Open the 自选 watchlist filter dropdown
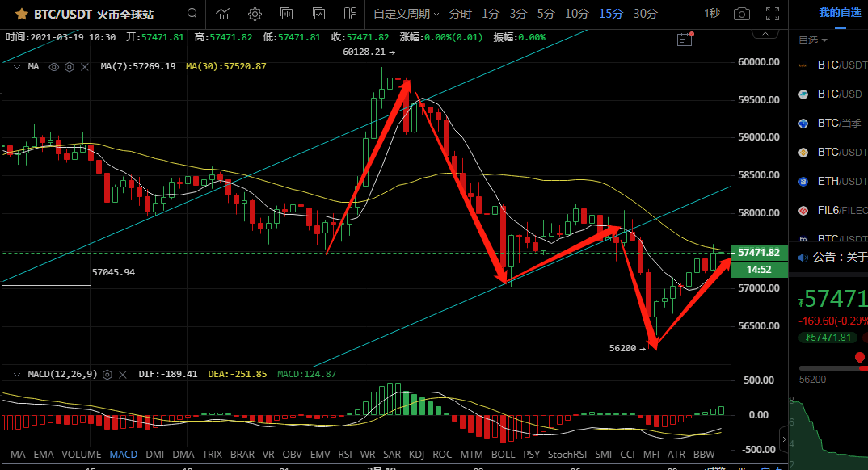The height and width of the screenshot is (470, 868). [813, 40]
